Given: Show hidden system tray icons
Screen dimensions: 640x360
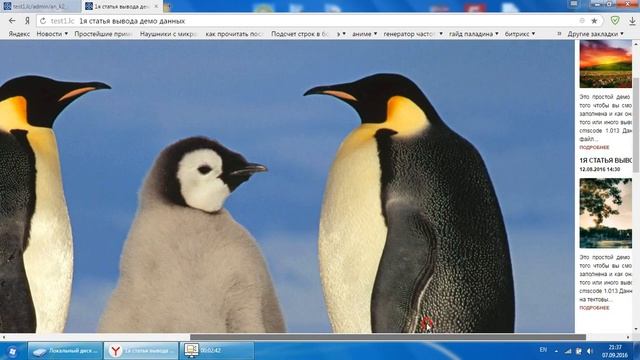Looking at the screenshot, I should [556, 351].
